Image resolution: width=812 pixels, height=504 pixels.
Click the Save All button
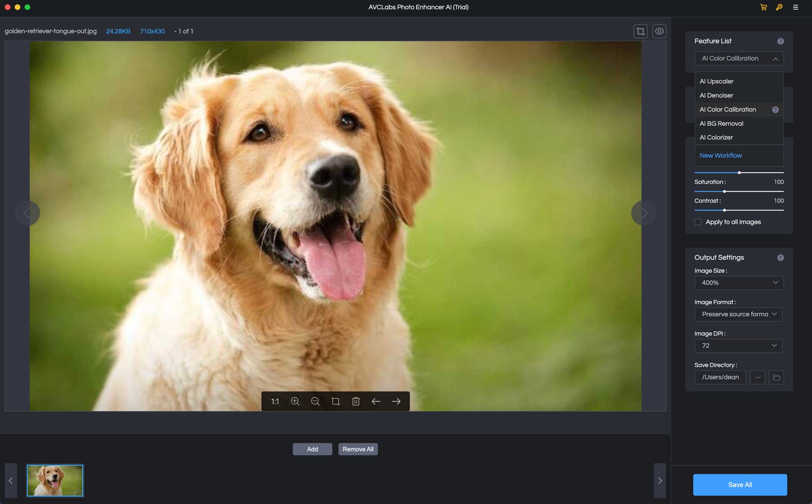(x=740, y=485)
